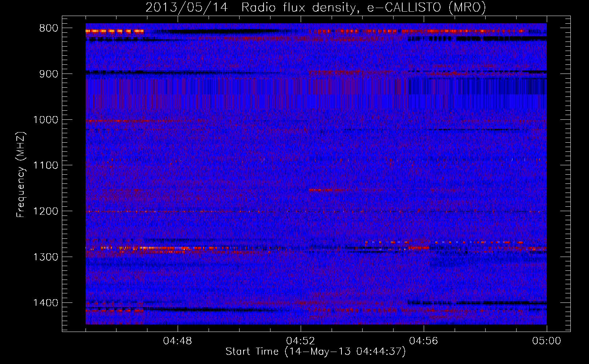The width and height of the screenshot is (589, 364).
Task: Click the 'Frequency (MHZ)' axis title
Action: tap(21, 175)
